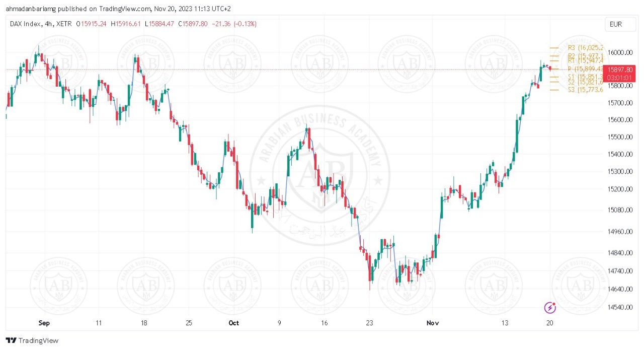Click the 14960.00 price axis label

(x=620, y=232)
